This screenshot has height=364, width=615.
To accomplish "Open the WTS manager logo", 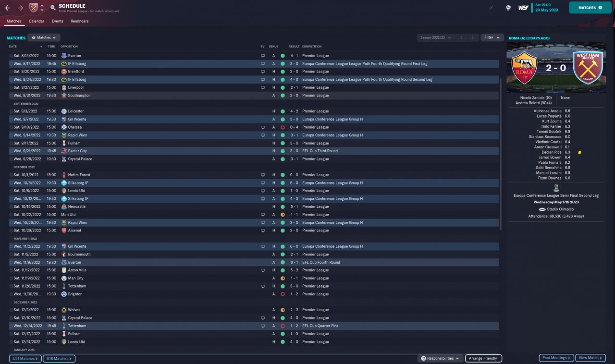I will (x=523, y=8).
